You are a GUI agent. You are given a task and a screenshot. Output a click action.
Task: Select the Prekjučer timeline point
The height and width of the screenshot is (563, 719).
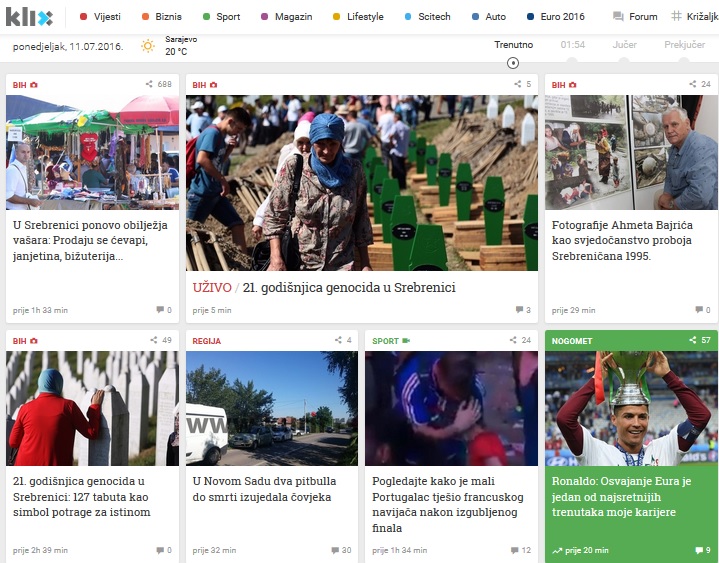tap(684, 45)
